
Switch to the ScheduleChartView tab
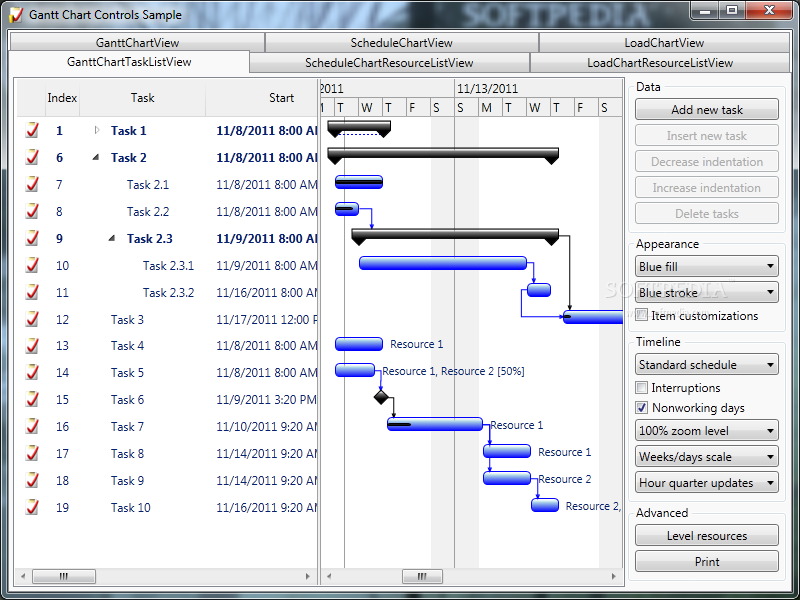tap(402, 43)
